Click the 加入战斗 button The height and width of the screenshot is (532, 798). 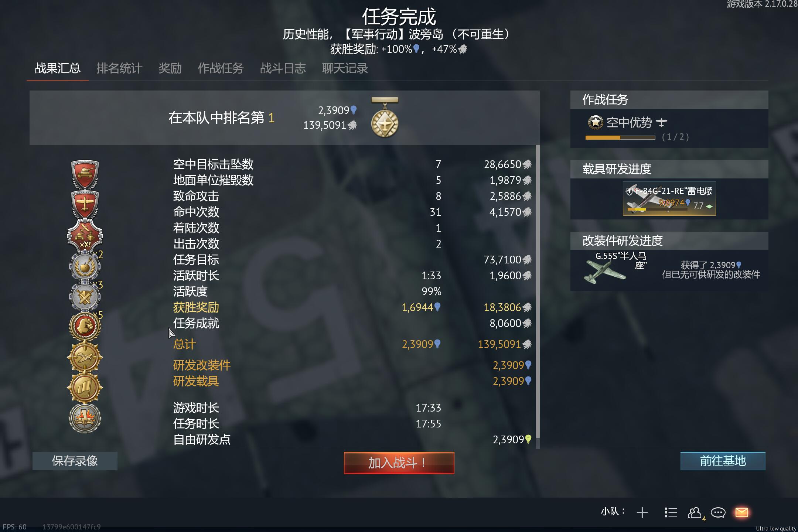(x=399, y=463)
